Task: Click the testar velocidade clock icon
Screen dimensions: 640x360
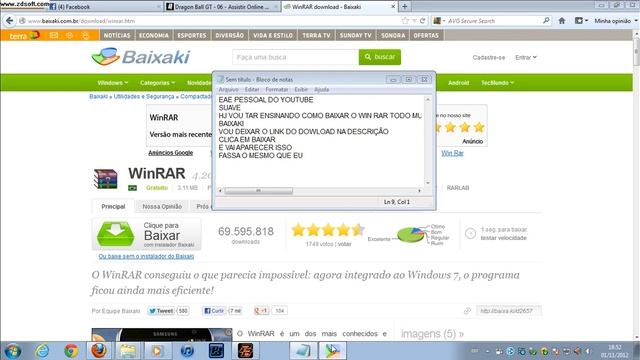Action: [x=470, y=233]
